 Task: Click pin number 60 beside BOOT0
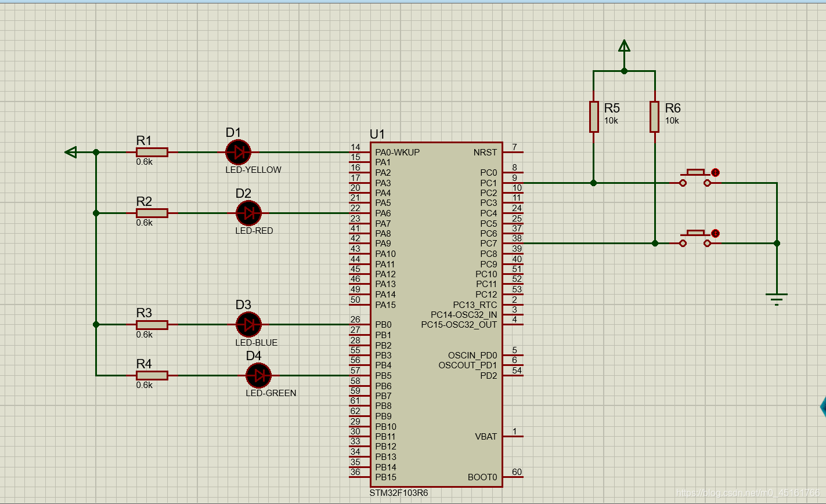pyautogui.click(x=517, y=472)
